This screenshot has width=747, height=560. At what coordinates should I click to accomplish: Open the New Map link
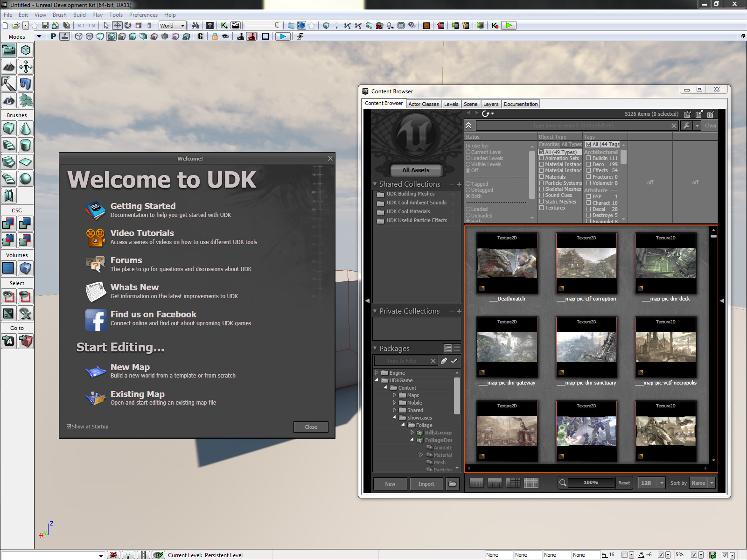[x=130, y=367]
